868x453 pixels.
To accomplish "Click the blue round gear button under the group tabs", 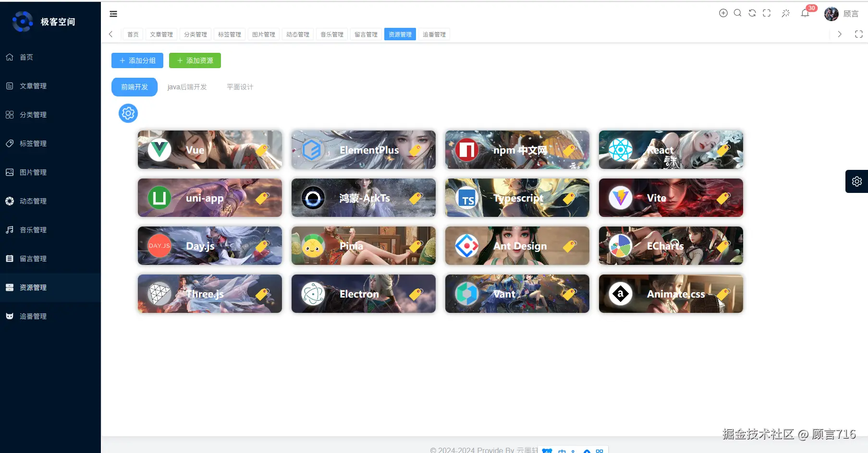I will click(128, 113).
